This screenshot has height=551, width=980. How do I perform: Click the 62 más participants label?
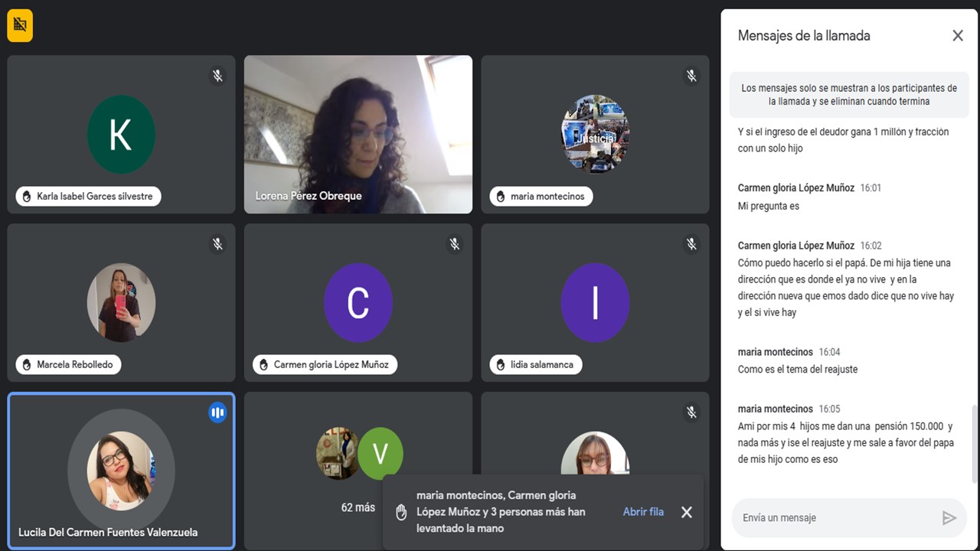tap(358, 507)
